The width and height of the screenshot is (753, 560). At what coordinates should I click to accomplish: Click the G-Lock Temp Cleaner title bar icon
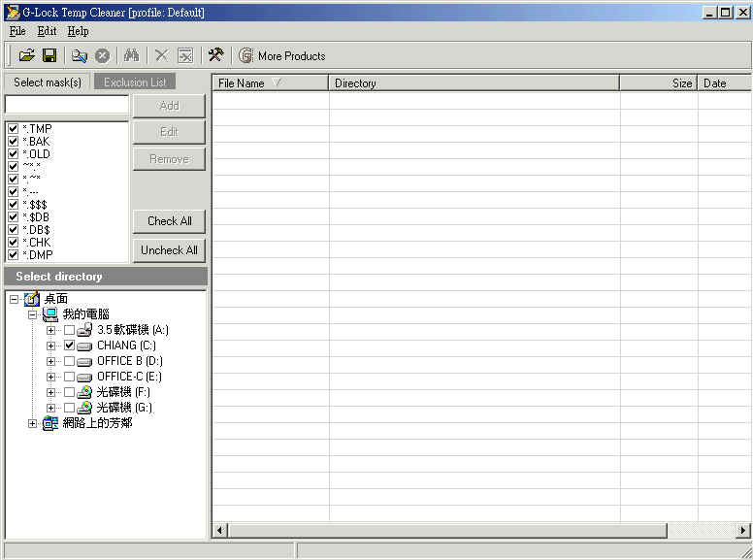click(13, 12)
